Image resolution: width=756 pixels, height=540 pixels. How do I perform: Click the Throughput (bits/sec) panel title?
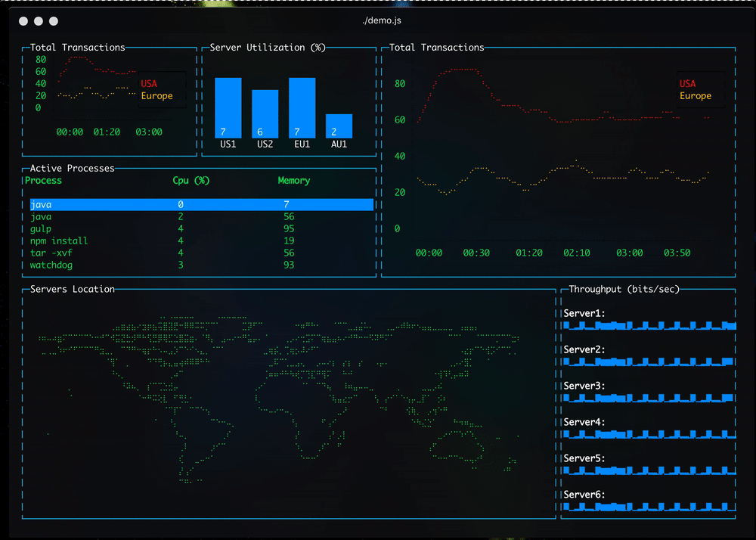tap(624, 289)
